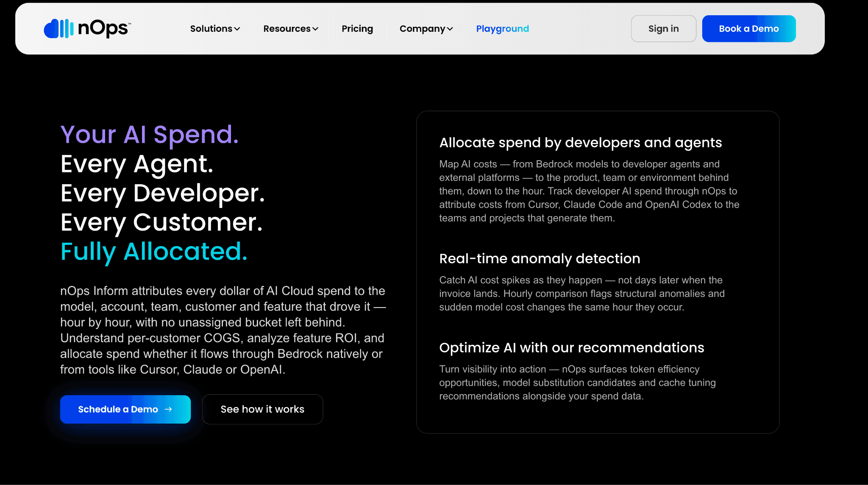Image resolution: width=868 pixels, height=485 pixels.
Task: Click 'Real-time anomaly detection' heading
Action: 540,258
